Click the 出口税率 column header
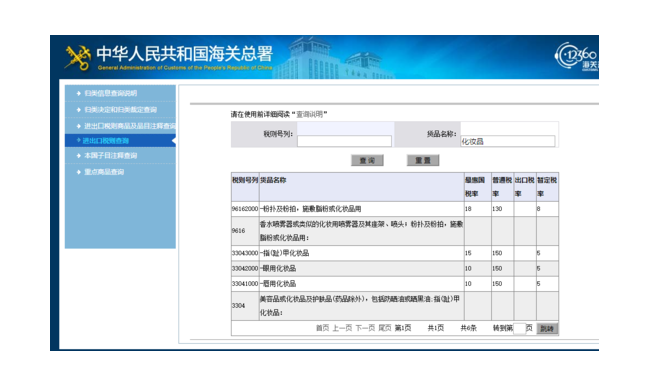The width and height of the screenshot is (666, 373). [525, 187]
